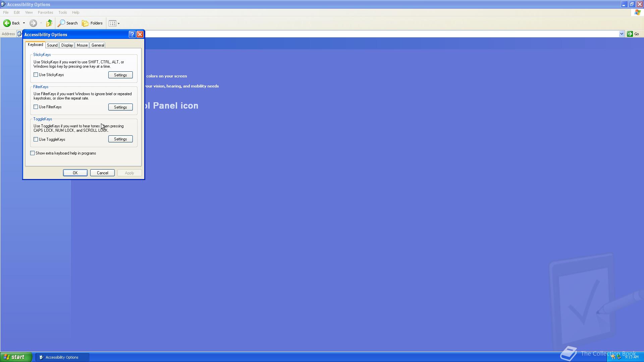Open Settings for StickyKeys
The image size is (644, 362).
[x=120, y=75]
